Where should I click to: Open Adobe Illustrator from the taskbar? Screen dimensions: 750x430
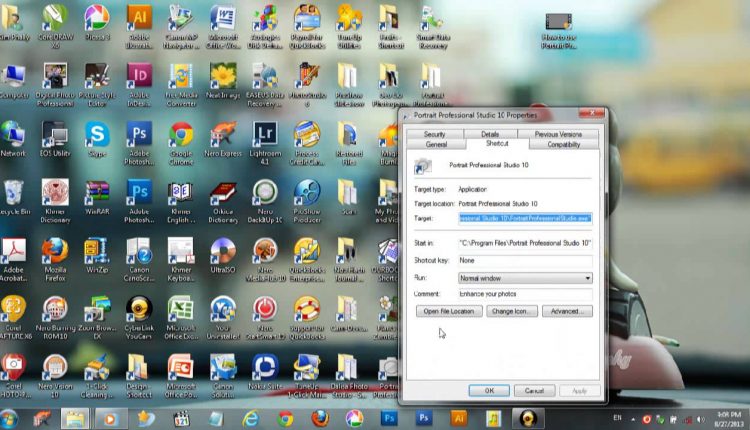tap(458, 419)
